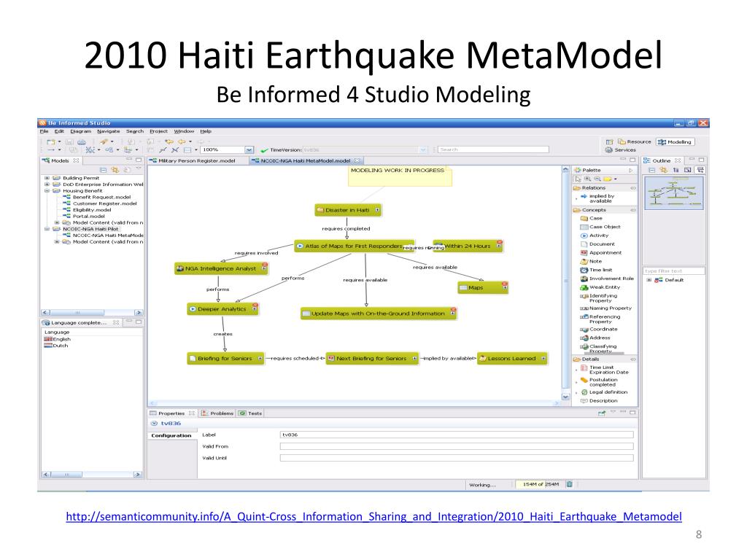Image resolution: width=747 pixels, height=560 pixels.
Task: Pick the Case Object palette item
Action: 600,227
